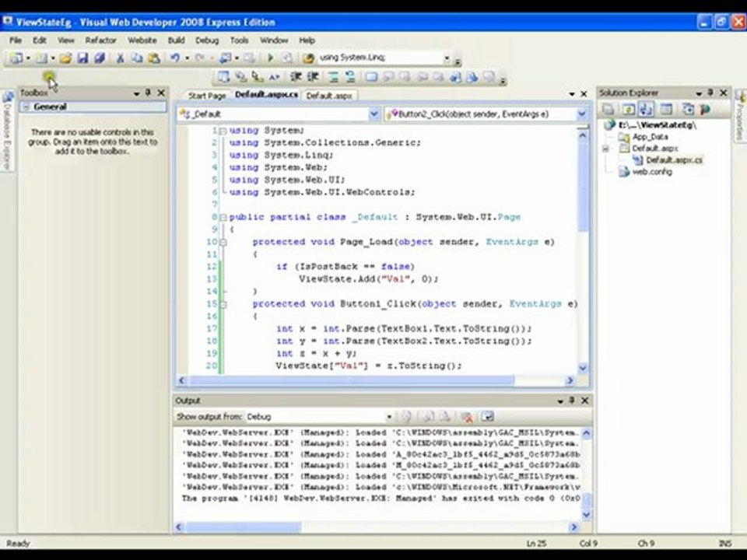This screenshot has width=747, height=560.
Task: Collapse the Page_Load method outline
Action: coord(223,242)
